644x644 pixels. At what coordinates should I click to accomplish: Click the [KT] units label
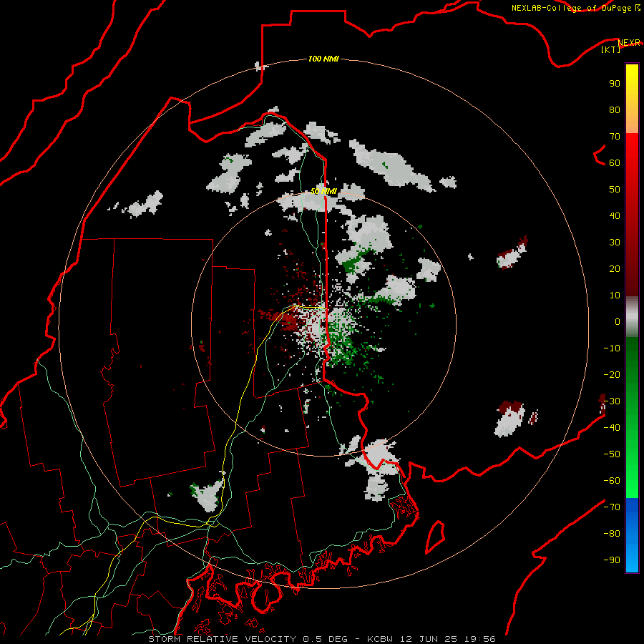611,49
